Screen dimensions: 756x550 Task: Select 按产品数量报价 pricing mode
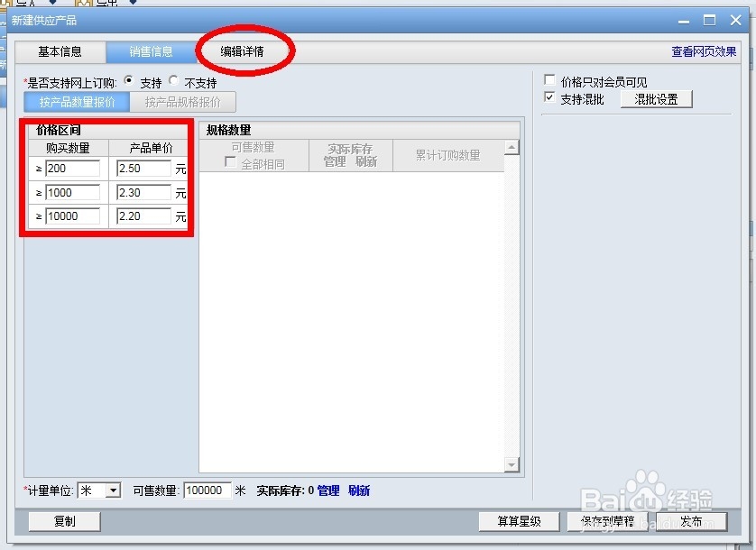tap(78, 101)
